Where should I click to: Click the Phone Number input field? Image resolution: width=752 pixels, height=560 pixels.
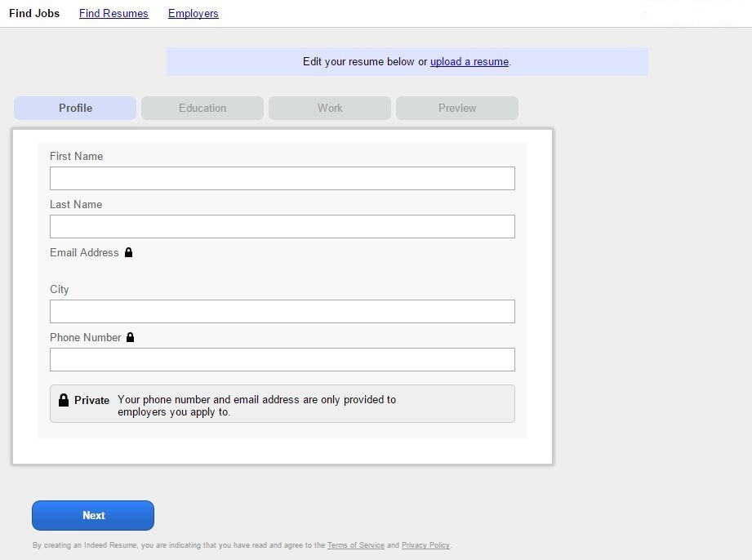(283, 359)
